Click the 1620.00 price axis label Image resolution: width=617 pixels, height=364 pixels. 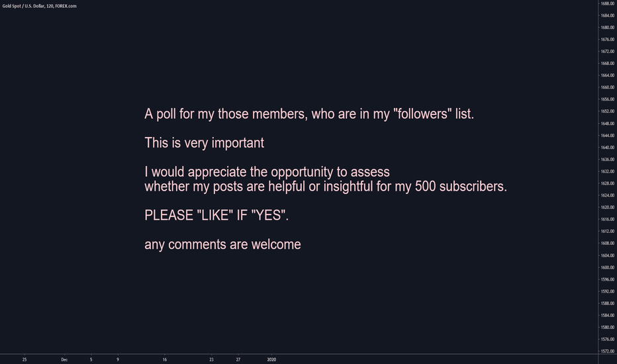[x=608, y=207]
